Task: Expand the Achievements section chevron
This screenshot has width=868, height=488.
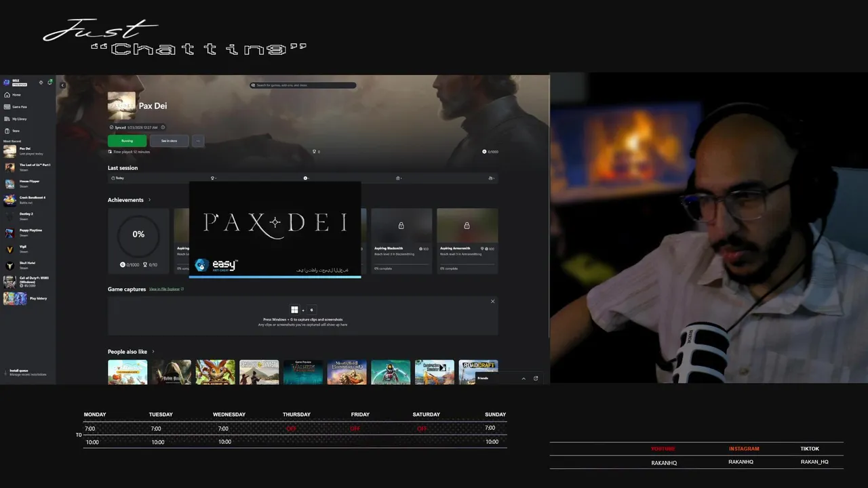Action: coord(149,200)
